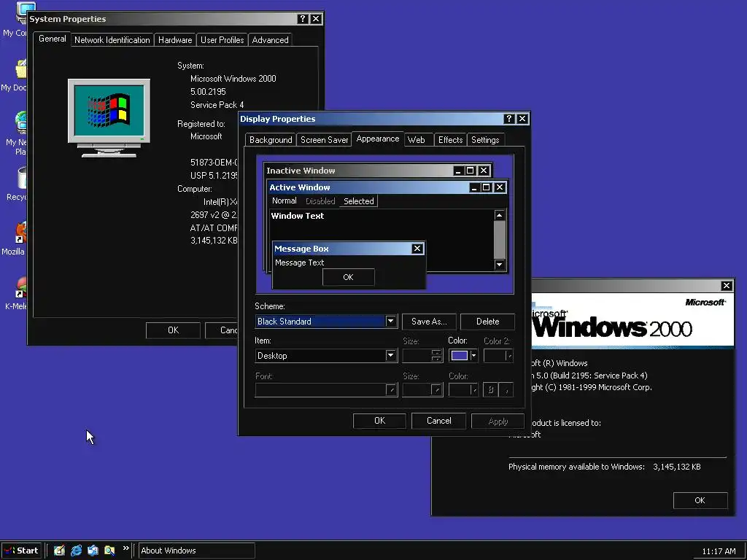
Task: Click the Selected menu item in preview
Action: (359, 201)
